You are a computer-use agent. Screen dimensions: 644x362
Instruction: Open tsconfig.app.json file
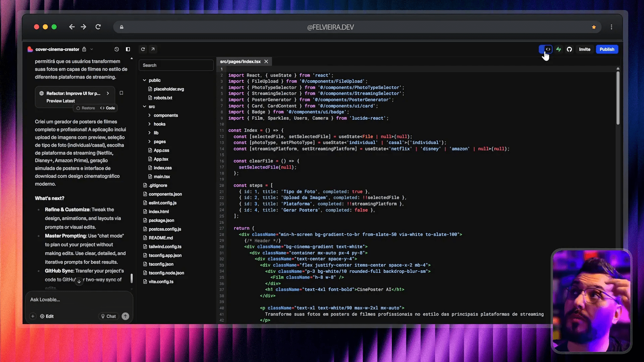165,255
